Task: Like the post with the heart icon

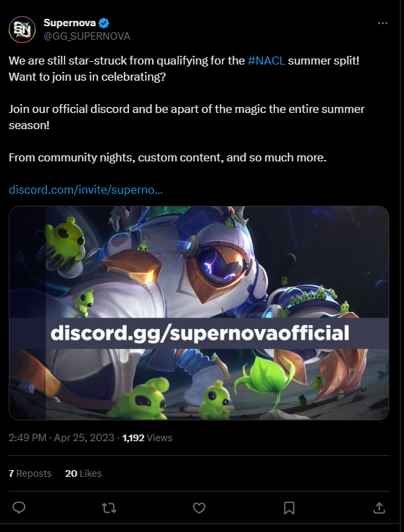Action: coord(199,508)
